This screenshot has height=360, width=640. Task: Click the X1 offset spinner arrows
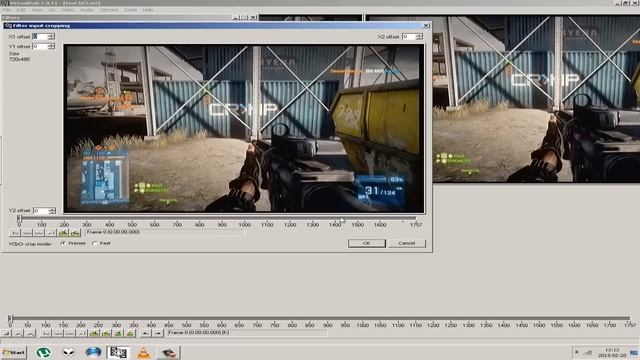coord(51,36)
